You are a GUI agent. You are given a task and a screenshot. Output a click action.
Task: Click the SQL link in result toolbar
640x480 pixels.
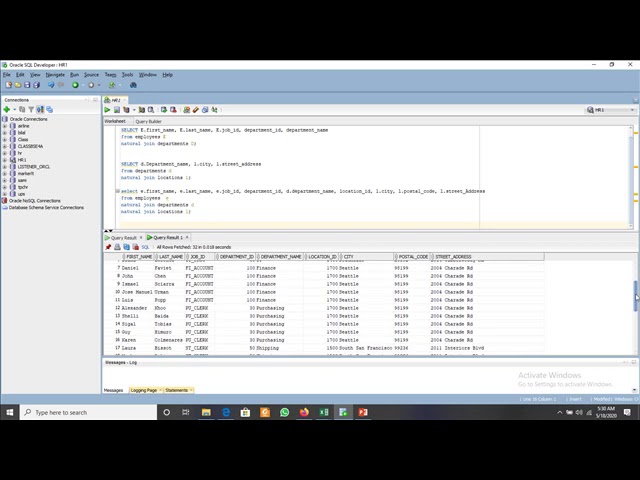coord(145,247)
